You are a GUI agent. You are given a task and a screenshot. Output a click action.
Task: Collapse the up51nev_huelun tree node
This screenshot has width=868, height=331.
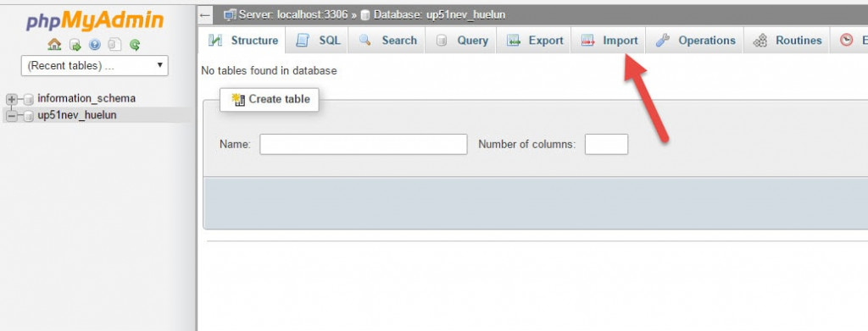[x=11, y=116]
